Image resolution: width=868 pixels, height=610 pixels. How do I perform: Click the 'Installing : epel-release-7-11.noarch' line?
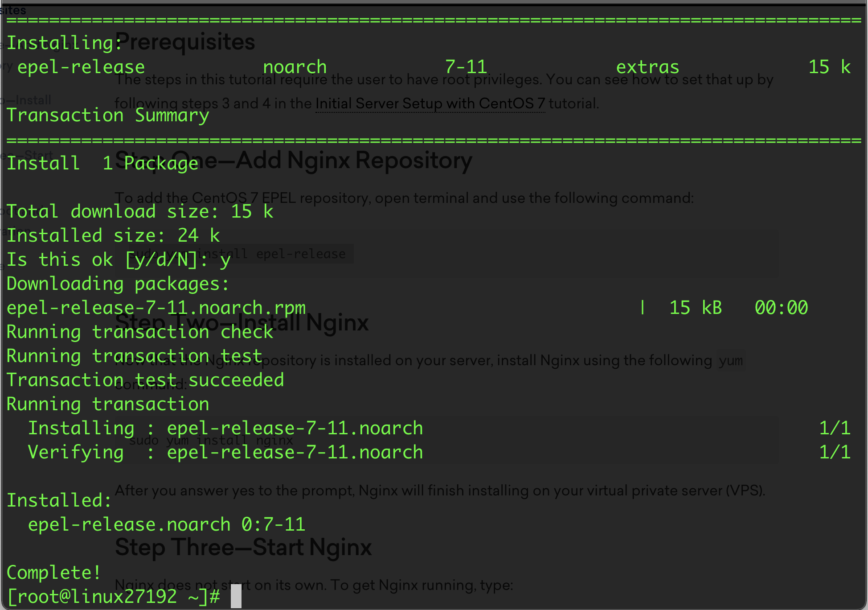pos(225,429)
